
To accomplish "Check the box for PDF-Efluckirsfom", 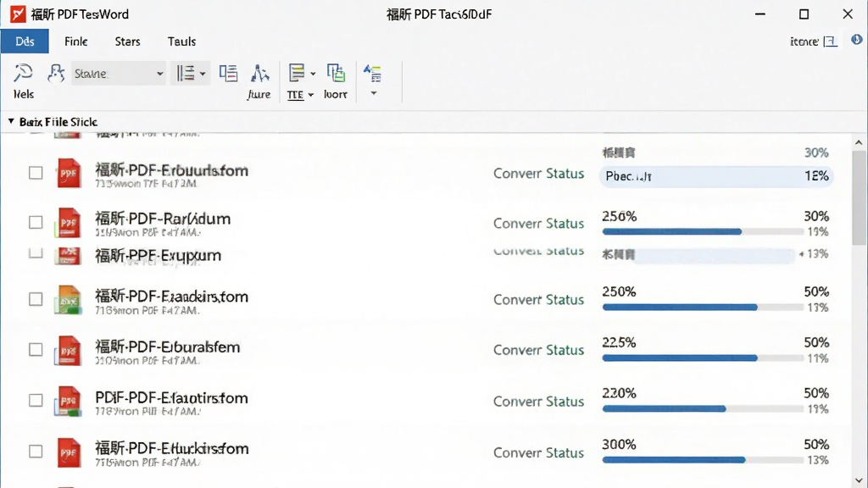I will [36, 452].
